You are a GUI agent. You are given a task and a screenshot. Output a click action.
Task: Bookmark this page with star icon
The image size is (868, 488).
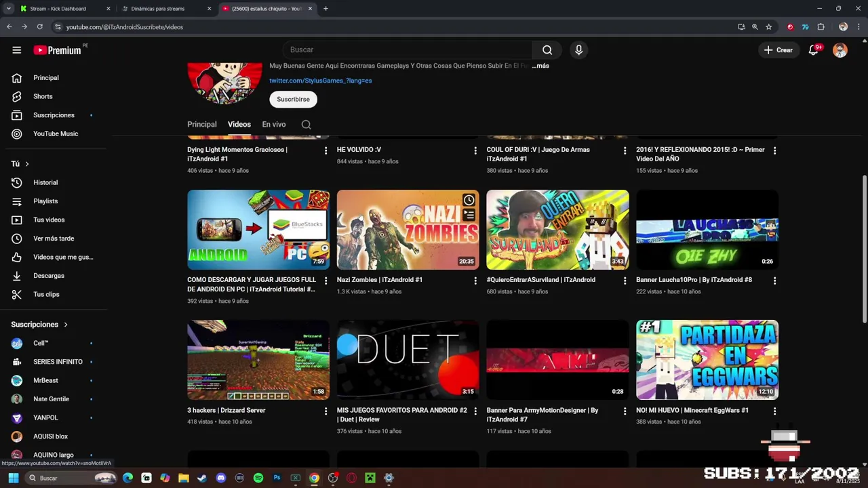point(768,27)
